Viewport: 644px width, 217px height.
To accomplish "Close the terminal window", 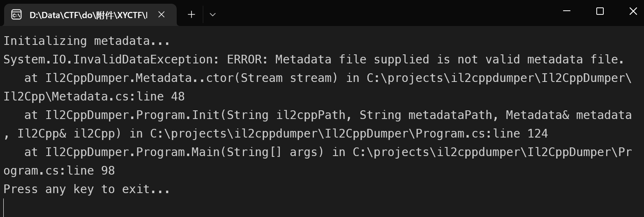I will pyautogui.click(x=633, y=11).
